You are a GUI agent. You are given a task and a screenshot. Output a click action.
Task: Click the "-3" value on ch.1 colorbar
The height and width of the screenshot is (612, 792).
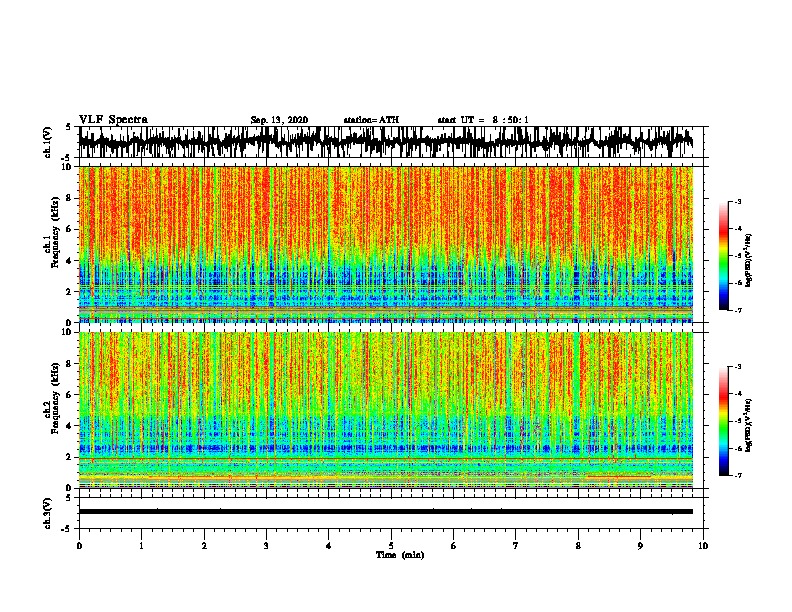point(738,201)
